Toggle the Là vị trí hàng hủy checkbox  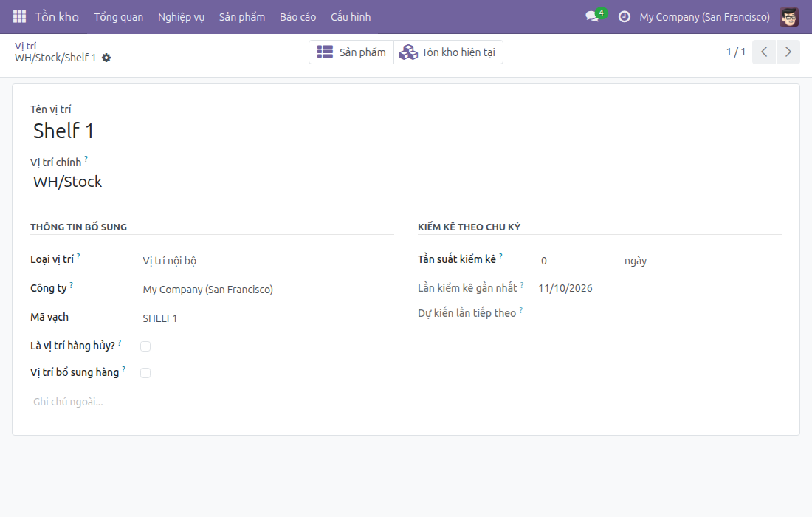pos(145,346)
